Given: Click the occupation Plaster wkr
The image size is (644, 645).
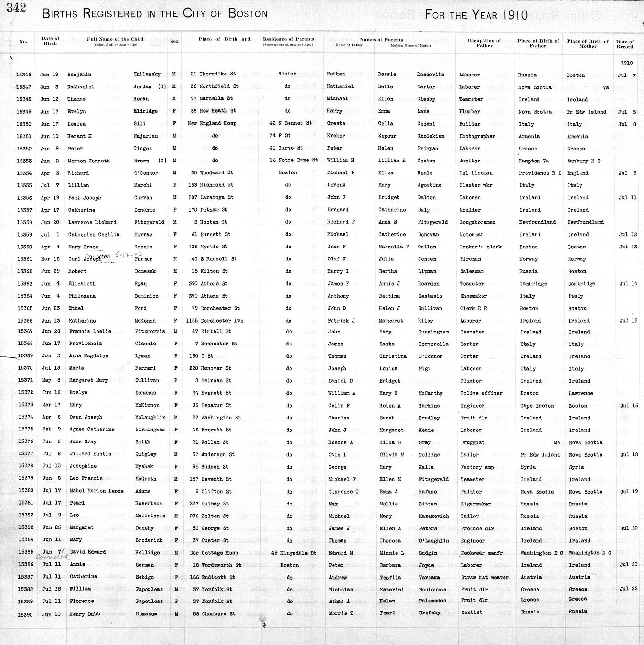Looking at the screenshot, I should pos(476,185).
